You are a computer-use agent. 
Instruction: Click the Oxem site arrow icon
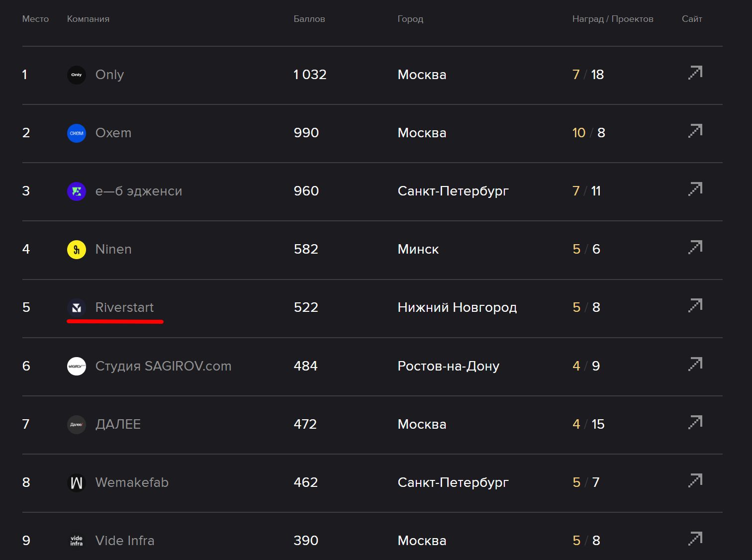tap(695, 131)
